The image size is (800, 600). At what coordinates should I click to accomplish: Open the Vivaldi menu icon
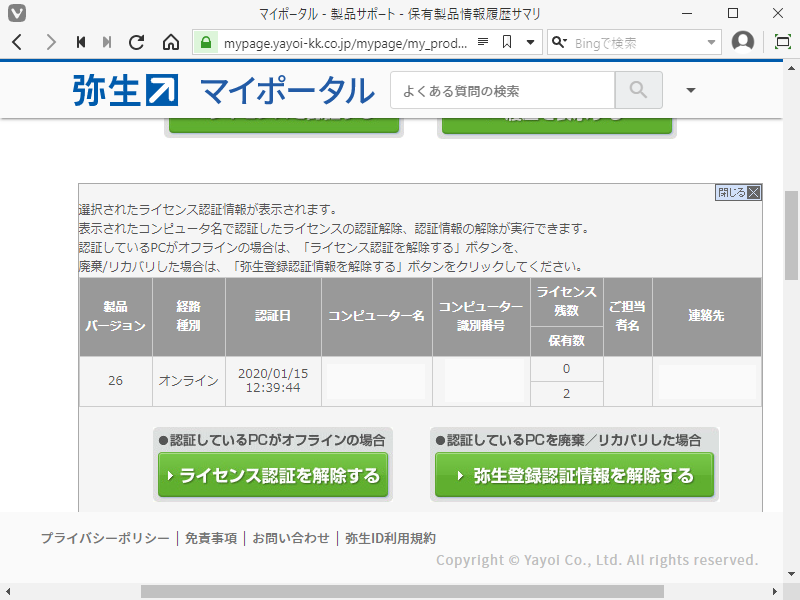(x=17, y=13)
